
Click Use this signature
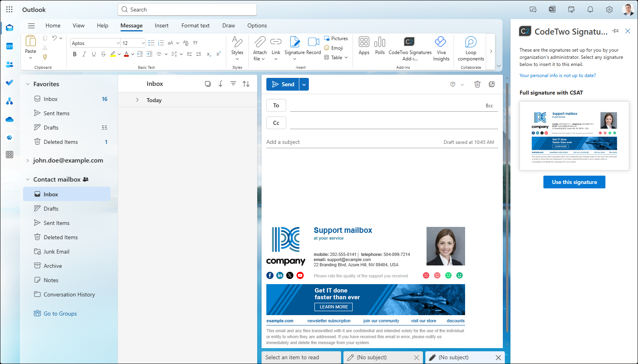(574, 182)
